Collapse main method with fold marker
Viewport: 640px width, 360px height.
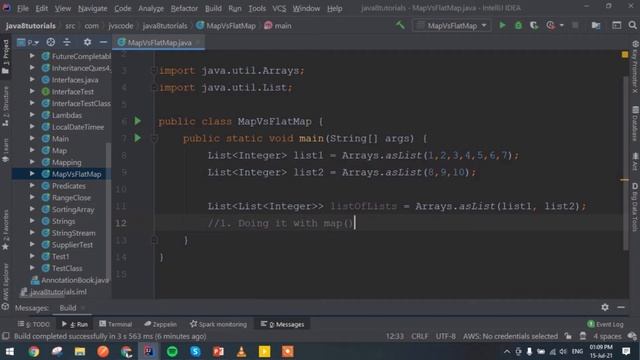154,138
